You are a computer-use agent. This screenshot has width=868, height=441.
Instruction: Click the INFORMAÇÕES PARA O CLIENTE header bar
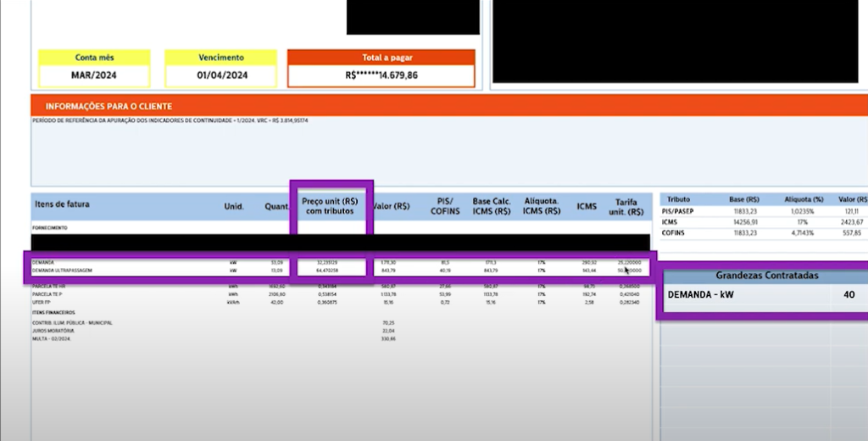449,106
